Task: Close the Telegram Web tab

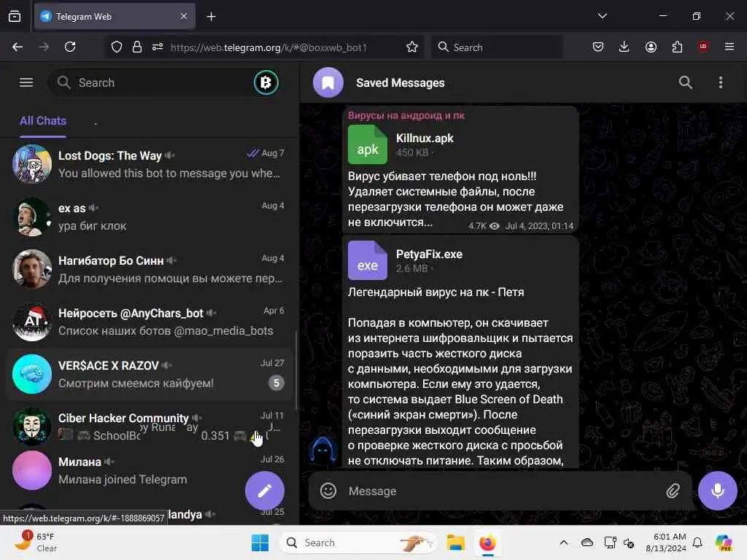Action: 184,16
